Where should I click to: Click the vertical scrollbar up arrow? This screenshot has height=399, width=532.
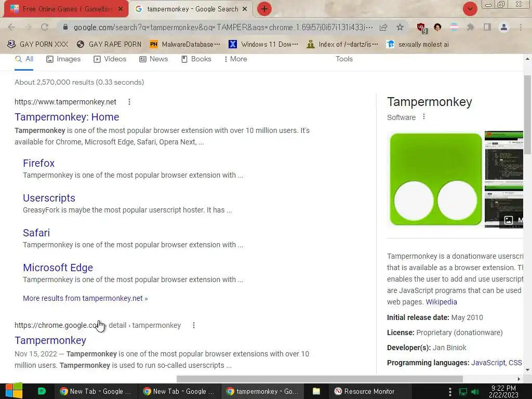pos(527,59)
